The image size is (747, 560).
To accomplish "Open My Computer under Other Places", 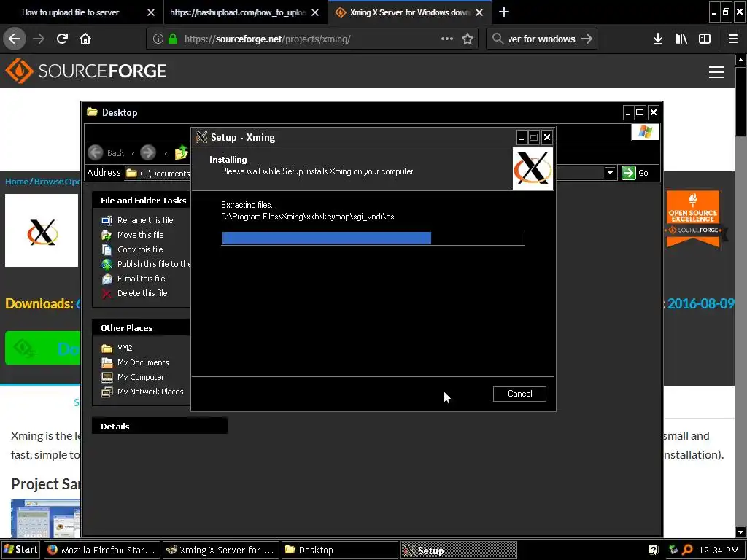I will tap(141, 377).
